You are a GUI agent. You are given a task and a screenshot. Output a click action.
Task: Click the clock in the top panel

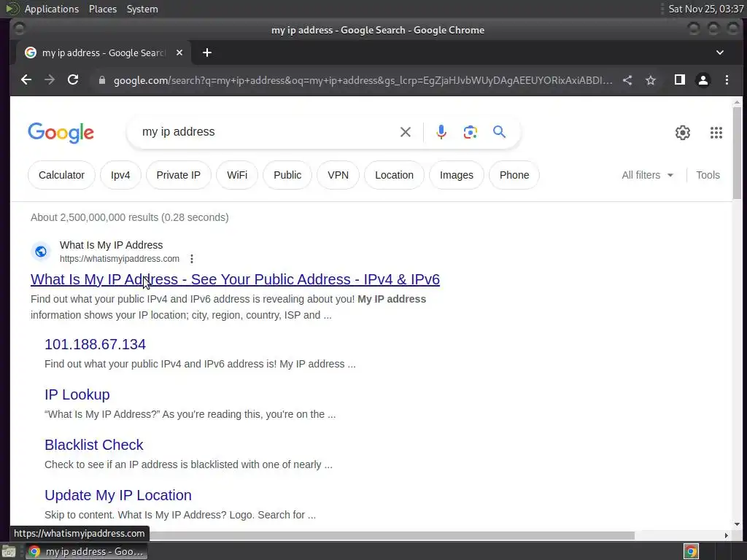706,9
